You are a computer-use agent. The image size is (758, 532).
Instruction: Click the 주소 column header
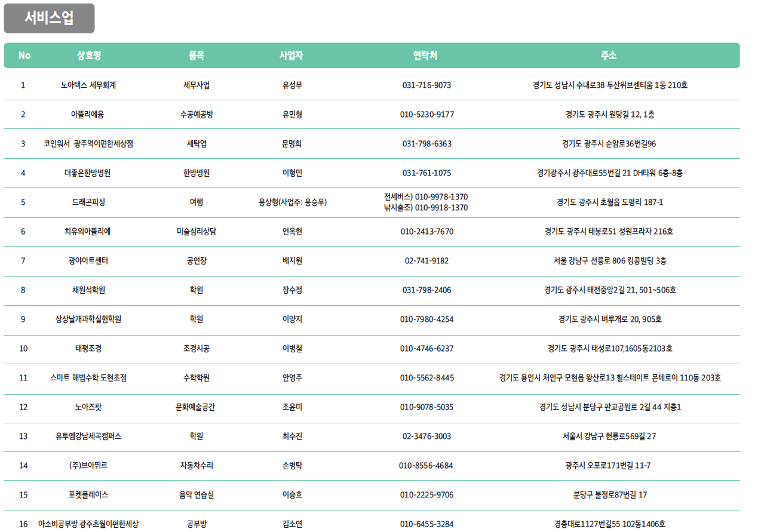(x=609, y=56)
